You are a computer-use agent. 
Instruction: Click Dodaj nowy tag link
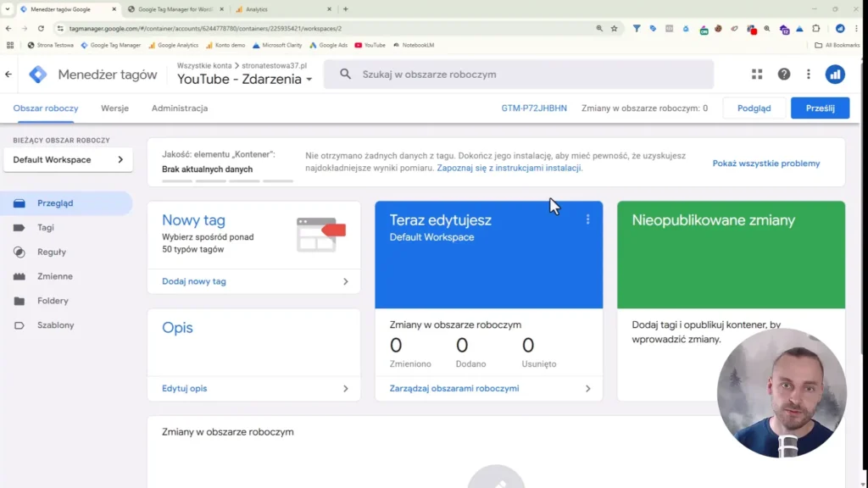[194, 281]
